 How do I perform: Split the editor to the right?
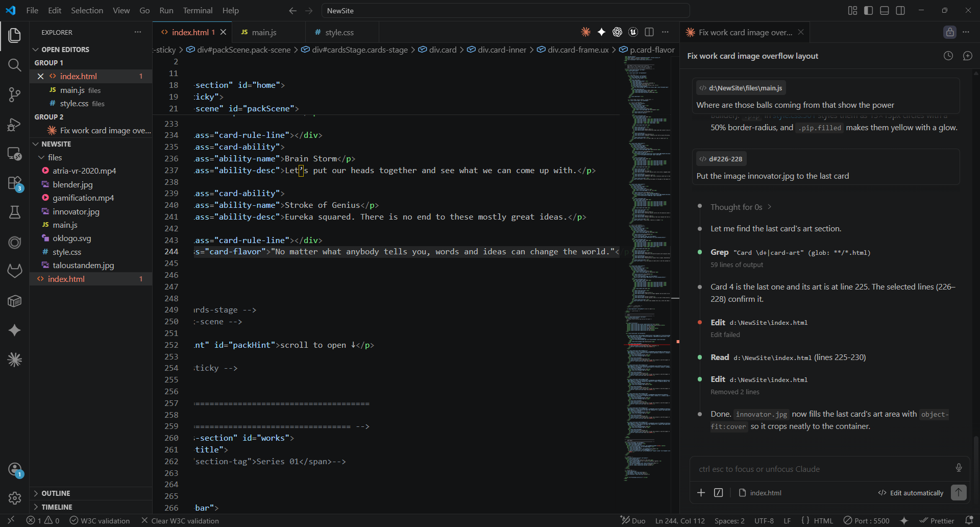(x=649, y=32)
